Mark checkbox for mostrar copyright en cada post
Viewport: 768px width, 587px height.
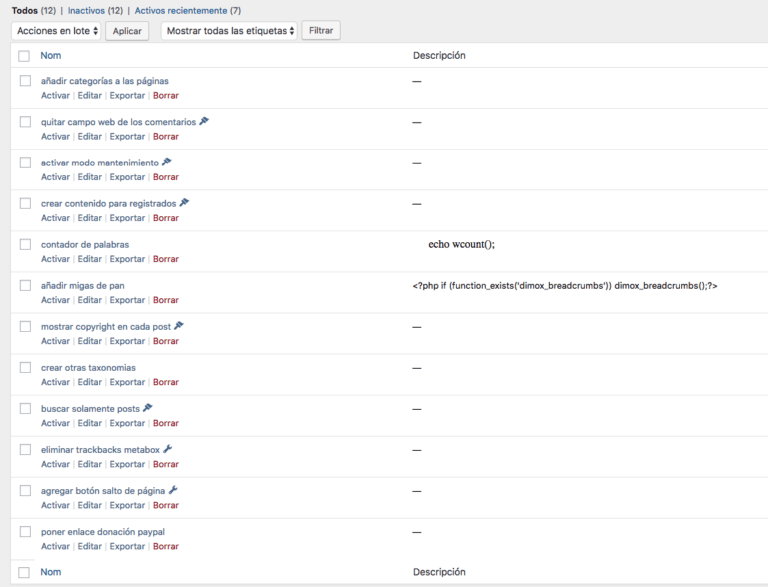click(25, 326)
